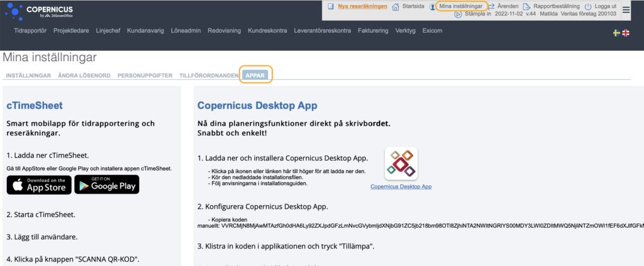Click the user name Matilda
This screenshot has width=644, height=266.
coord(549,14)
